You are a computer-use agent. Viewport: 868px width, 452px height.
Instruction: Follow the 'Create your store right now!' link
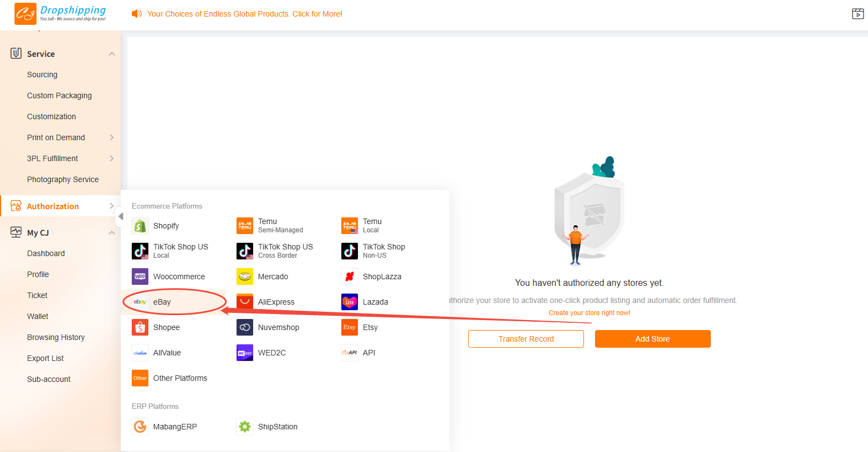589,313
